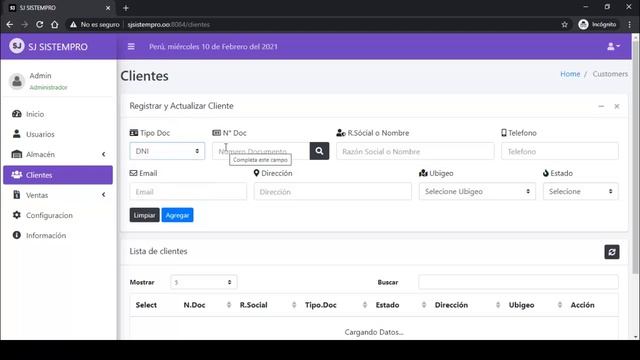Open Inicio in sidebar
640x360 pixels.
pos(58,114)
